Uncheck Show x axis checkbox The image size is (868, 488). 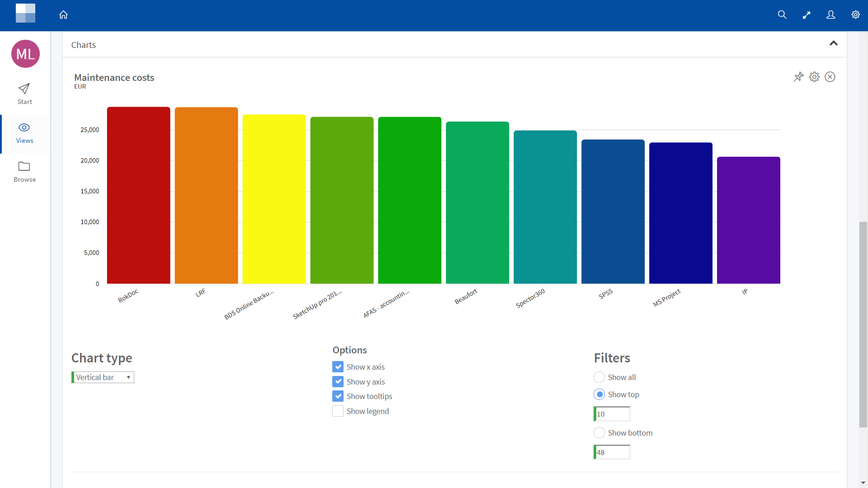(338, 366)
